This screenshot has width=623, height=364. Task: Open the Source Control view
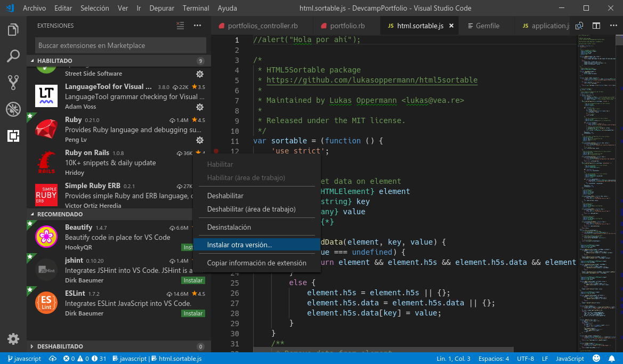(x=13, y=82)
